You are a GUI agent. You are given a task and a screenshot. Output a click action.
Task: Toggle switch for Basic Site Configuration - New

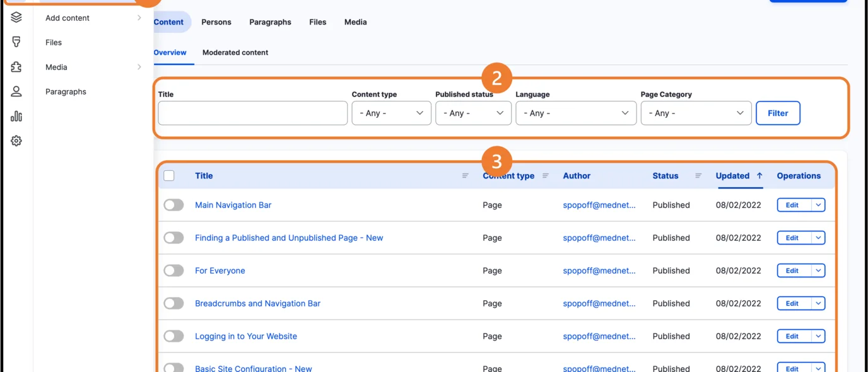(x=173, y=368)
